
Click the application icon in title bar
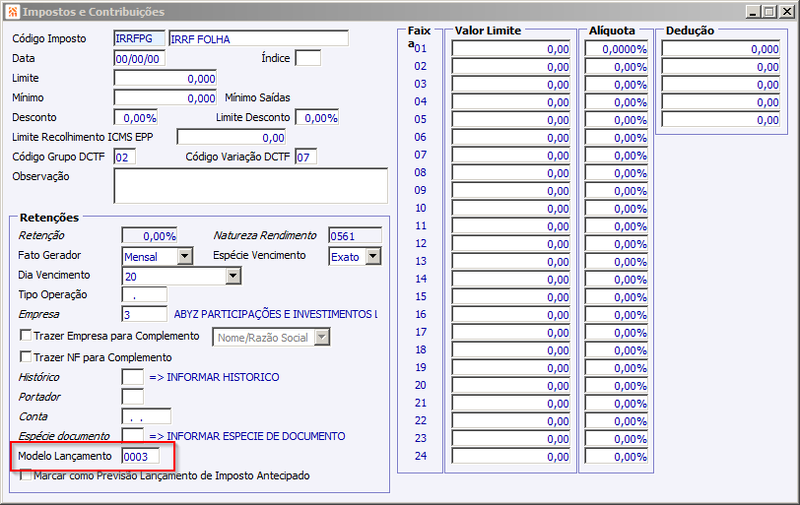point(12,11)
